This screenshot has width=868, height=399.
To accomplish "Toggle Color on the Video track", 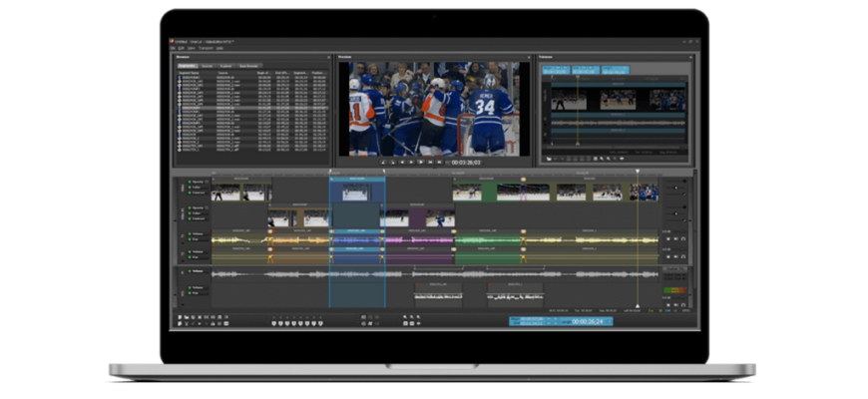I will tap(197, 188).
